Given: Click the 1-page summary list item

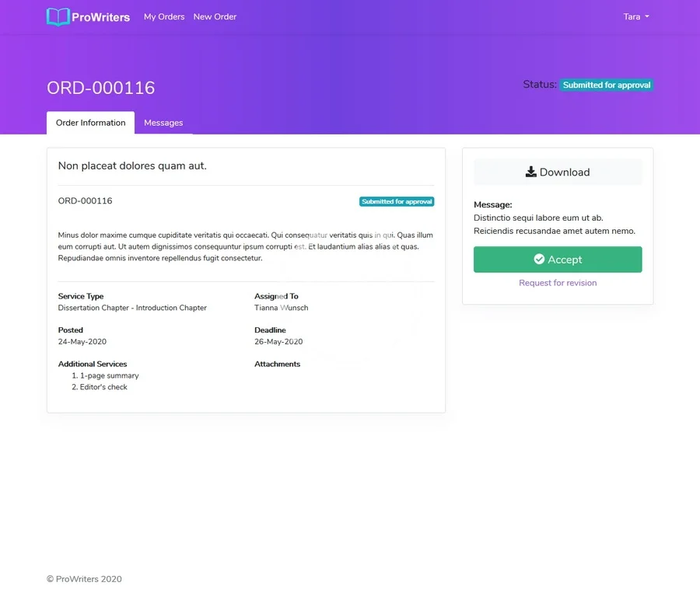Looking at the screenshot, I should (109, 375).
